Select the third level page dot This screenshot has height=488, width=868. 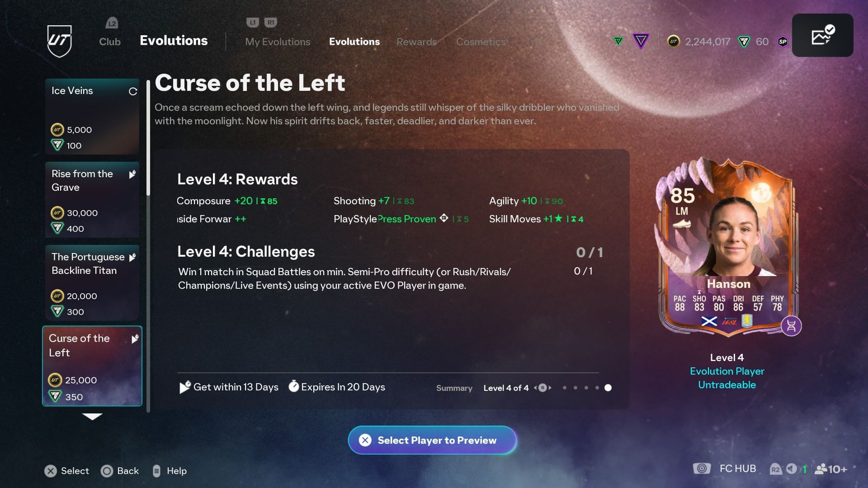(586, 388)
